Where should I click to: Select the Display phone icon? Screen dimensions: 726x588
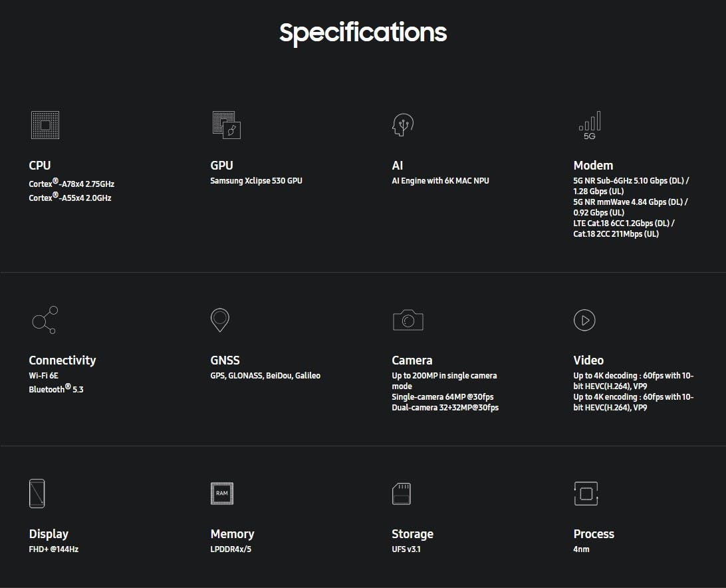pyautogui.click(x=37, y=494)
